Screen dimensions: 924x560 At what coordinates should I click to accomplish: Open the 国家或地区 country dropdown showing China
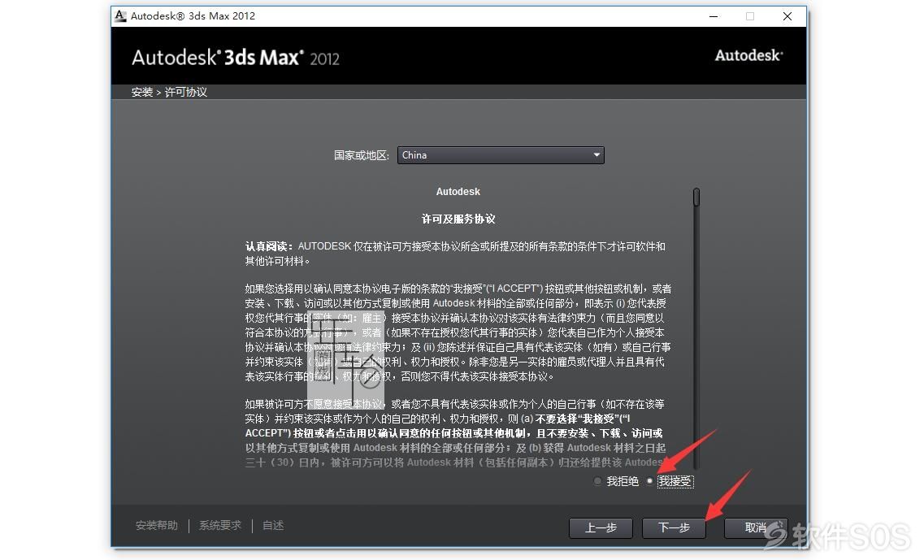point(501,155)
